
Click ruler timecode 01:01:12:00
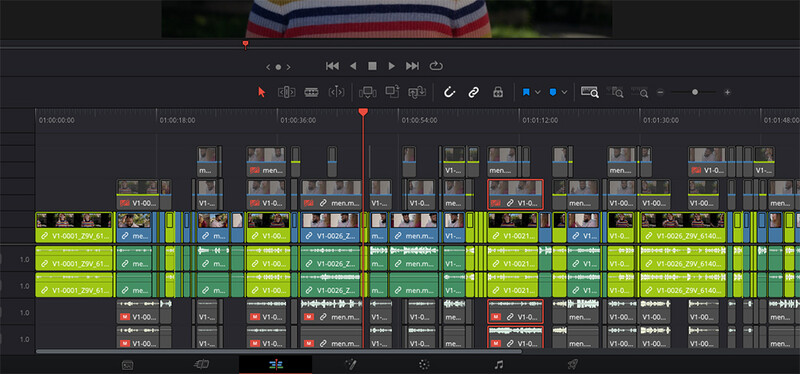(x=540, y=121)
